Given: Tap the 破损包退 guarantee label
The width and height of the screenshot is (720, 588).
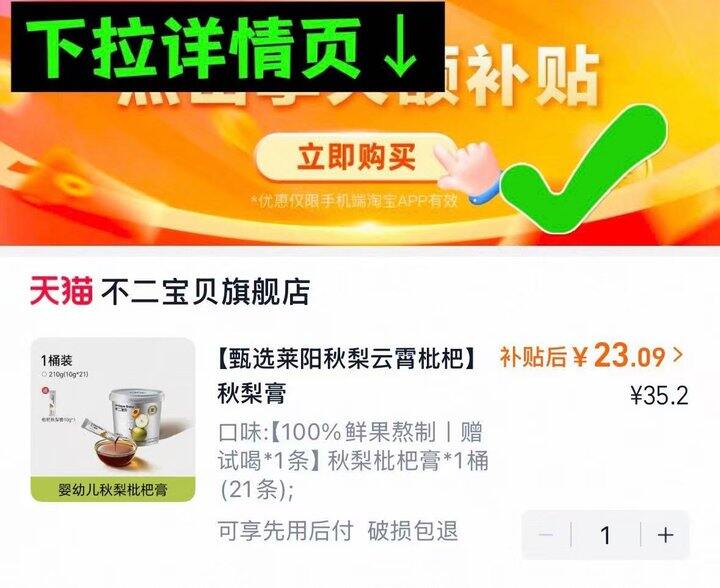Looking at the screenshot, I should pos(413,531).
